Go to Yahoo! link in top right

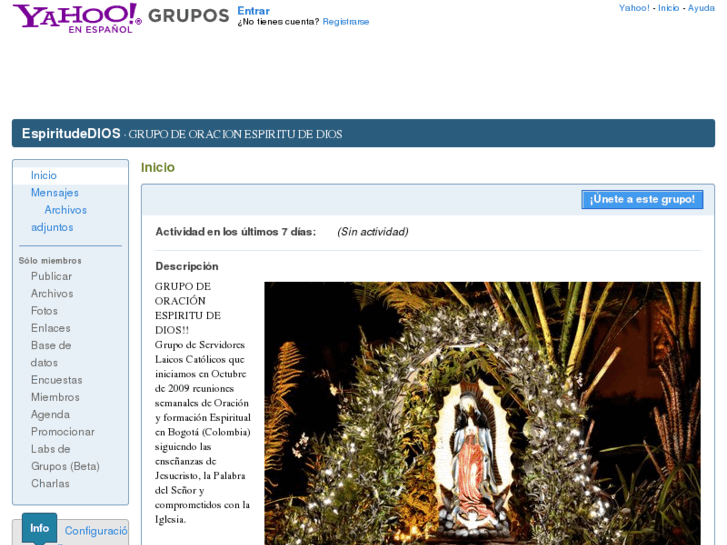tap(634, 8)
